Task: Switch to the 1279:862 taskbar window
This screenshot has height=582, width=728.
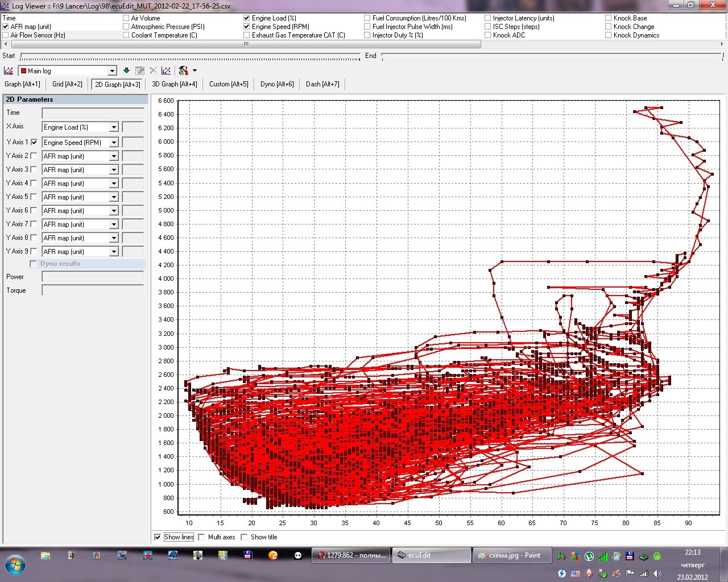Action: (x=351, y=555)
